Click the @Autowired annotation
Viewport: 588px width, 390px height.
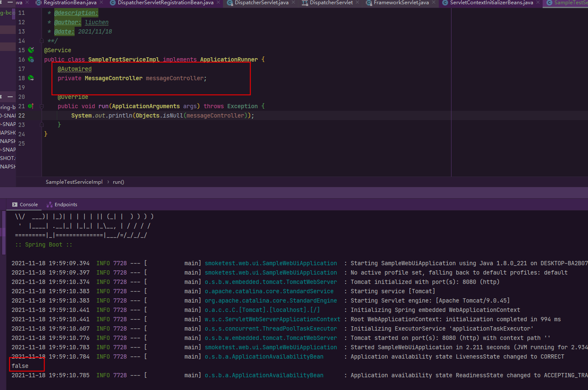(x=75, y=69)
